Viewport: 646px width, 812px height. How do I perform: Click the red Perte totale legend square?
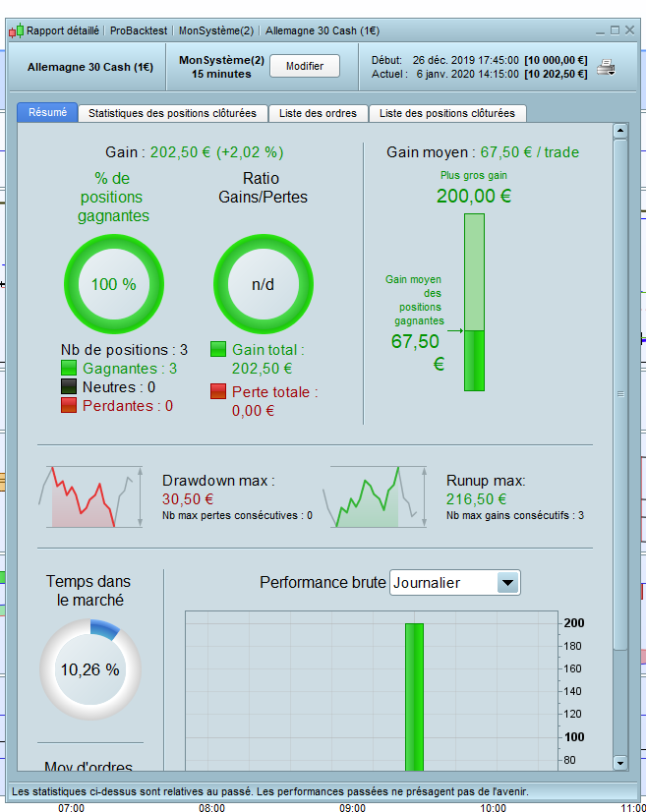point(218,391)
